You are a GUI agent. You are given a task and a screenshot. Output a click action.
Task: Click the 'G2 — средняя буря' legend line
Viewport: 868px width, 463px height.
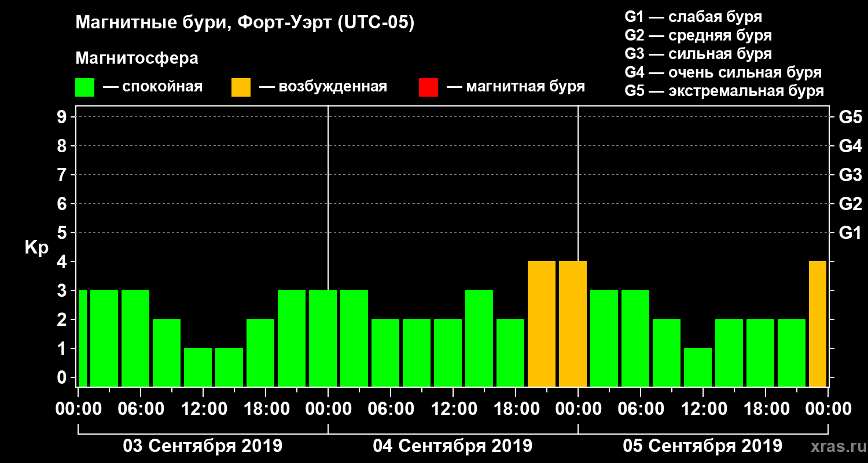[698, 35]
